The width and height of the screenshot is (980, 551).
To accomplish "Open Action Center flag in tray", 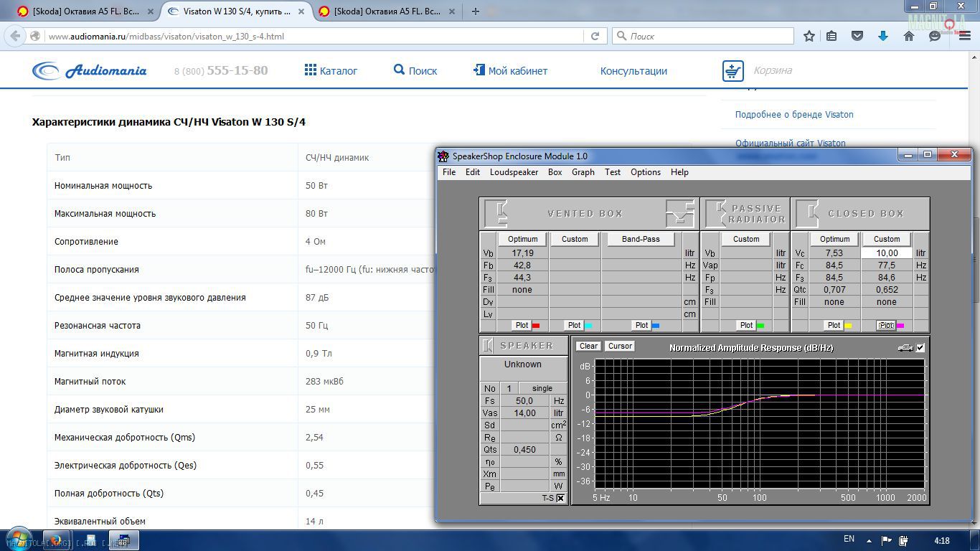I will (887, 540).
